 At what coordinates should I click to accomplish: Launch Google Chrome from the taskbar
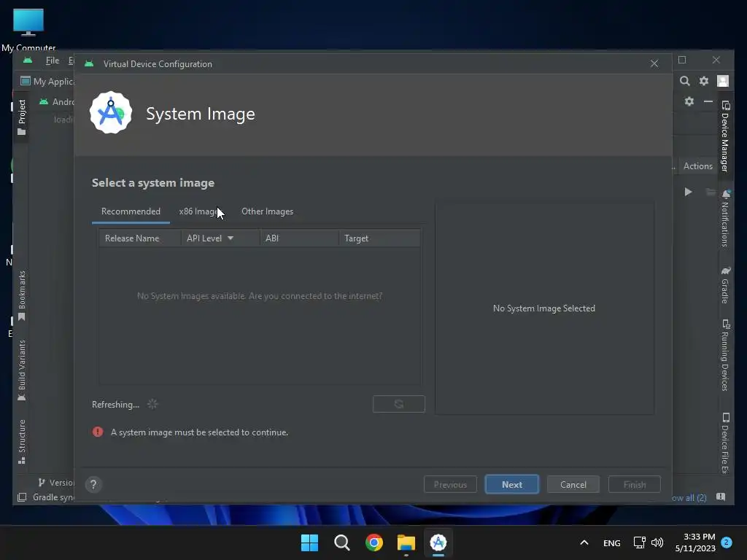374,542
